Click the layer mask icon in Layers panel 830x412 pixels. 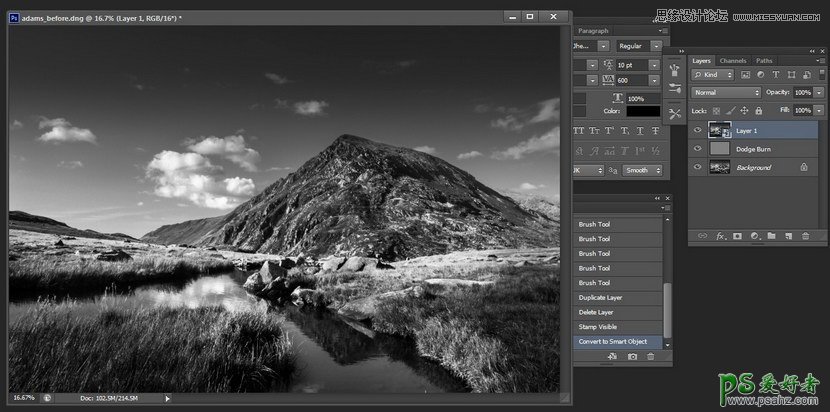[x=737, y=236]
